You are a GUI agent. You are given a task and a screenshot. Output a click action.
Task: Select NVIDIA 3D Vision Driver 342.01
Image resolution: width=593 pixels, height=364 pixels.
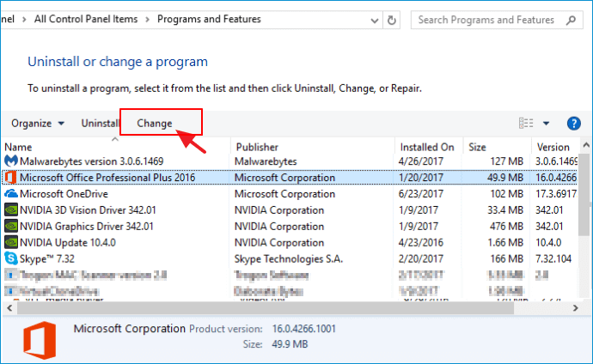(88, 210)
